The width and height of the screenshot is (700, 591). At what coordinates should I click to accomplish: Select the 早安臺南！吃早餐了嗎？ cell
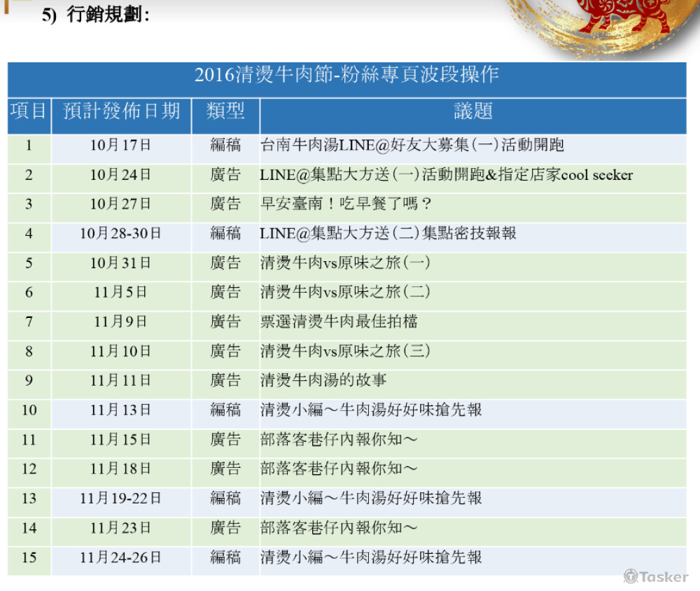pyautogui.click(x=346, y=204)
